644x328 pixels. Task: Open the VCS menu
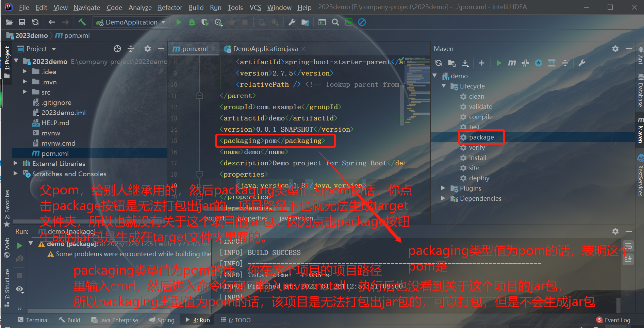(255, 7)
